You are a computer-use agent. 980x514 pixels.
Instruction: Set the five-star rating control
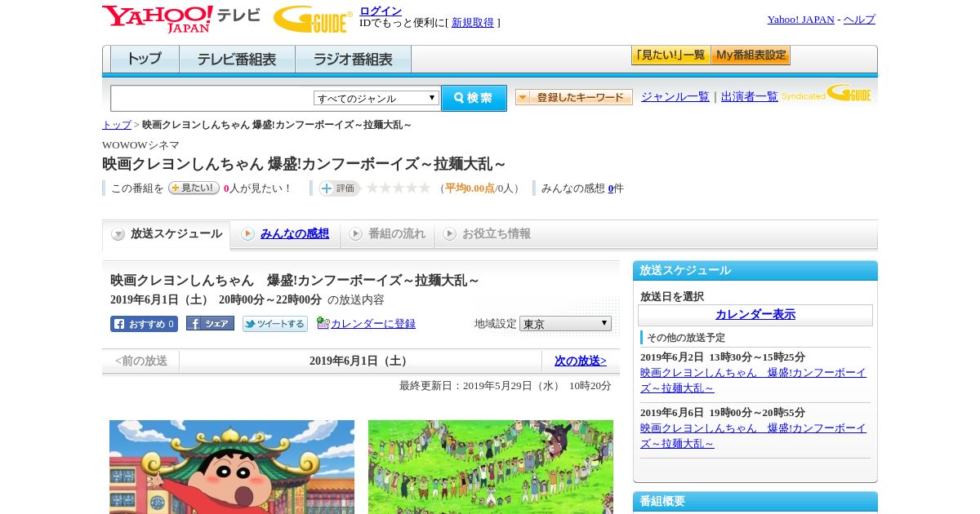[x=398, y=188]
